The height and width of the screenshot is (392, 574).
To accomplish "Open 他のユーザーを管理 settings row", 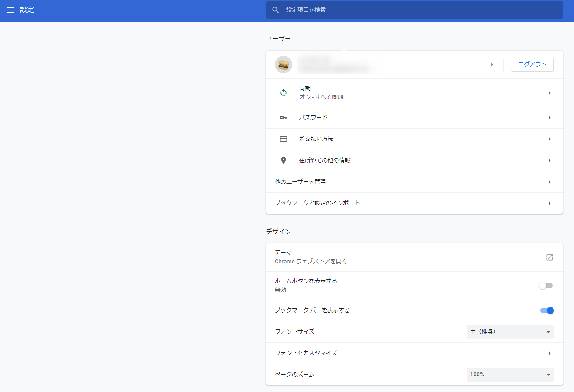I will point(413,182).
